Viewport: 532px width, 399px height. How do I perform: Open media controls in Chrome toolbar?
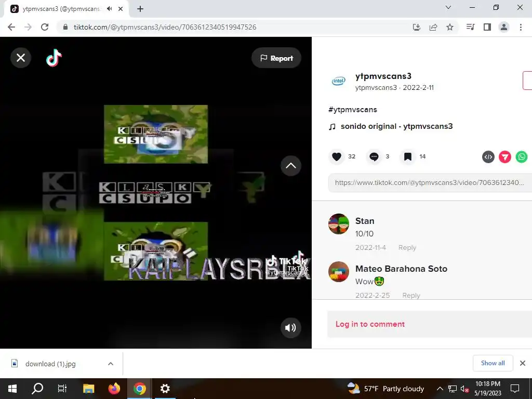[x=471, y=27]
